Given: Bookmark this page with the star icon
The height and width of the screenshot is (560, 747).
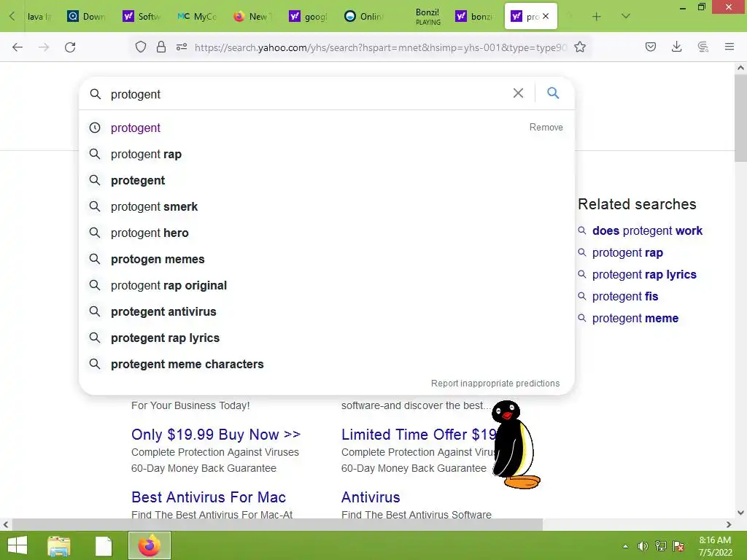Looking at the screenshot, I should (580, 47).
